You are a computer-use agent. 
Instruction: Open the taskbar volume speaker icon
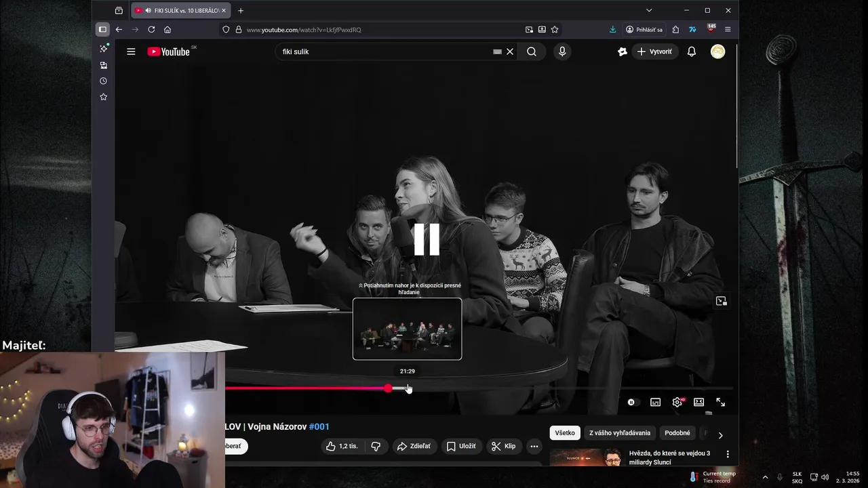pos(825,477)
